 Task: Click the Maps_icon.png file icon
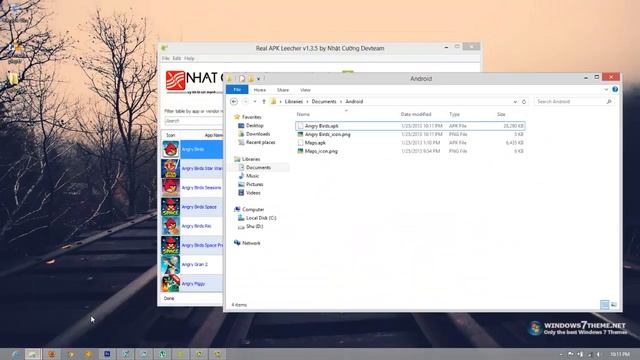point(300,151)
